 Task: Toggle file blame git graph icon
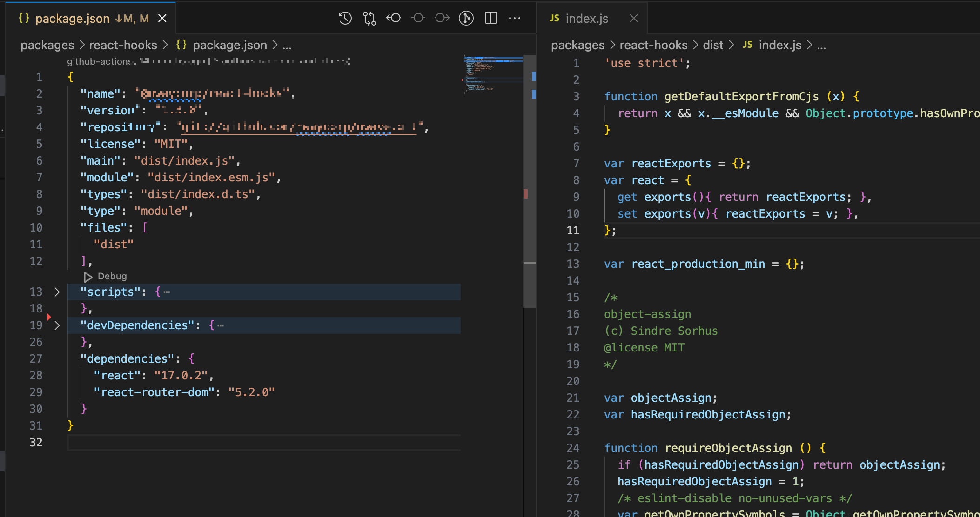coord(466,18)
